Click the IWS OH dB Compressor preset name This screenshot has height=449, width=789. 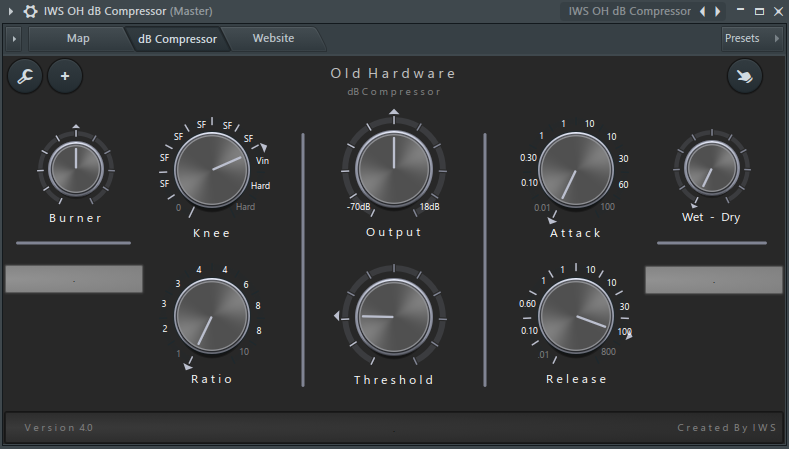click(629, 11)
